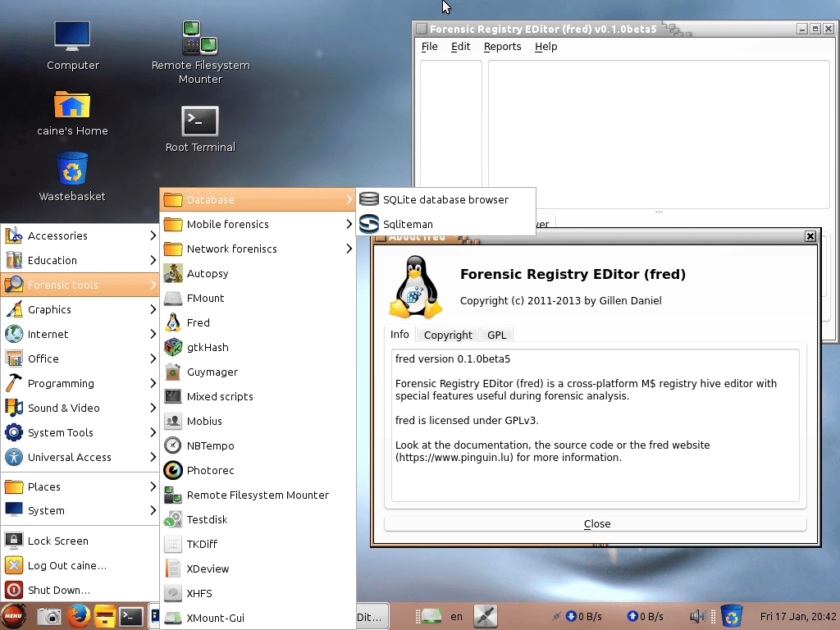Screen dimensions: 840x630
Task: Launch FMount from the menu
Action: tap(258, 298)
